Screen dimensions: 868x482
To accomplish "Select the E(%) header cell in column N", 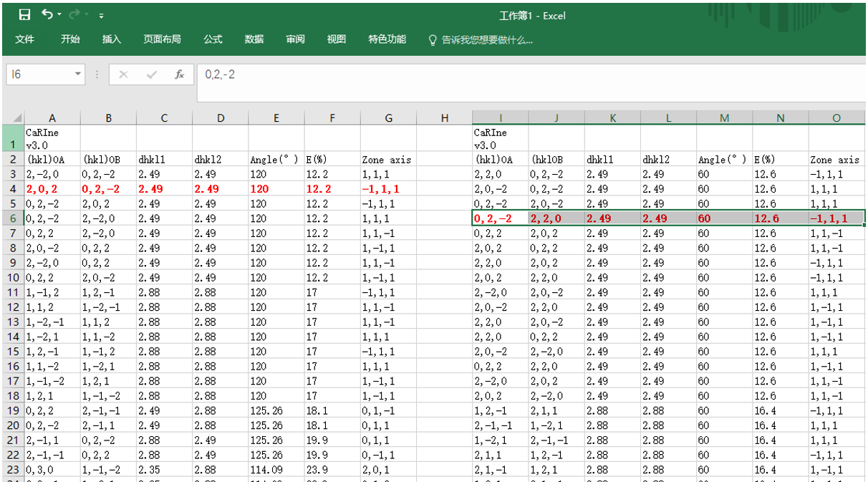I will click(x=781, y=159).
